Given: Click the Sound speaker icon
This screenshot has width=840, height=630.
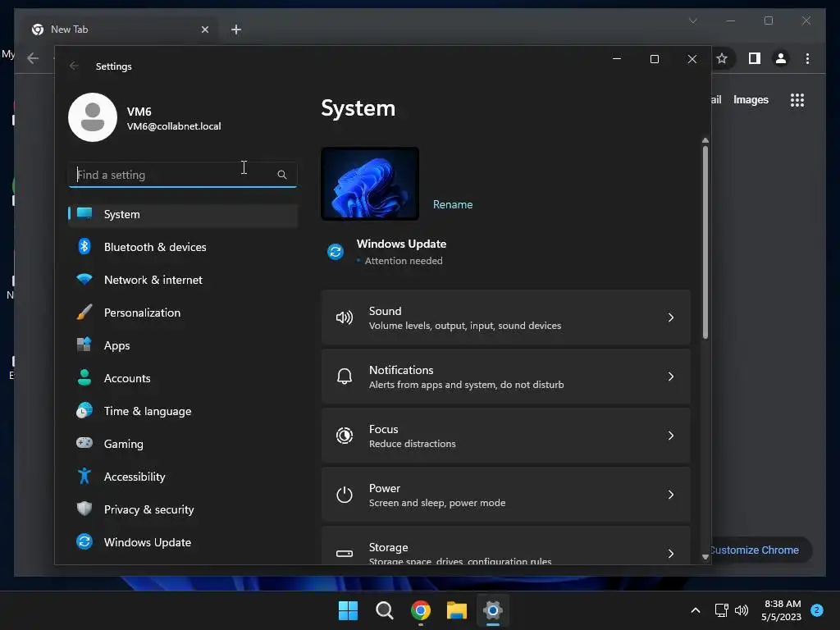Looking at the screenshot, I should point(344,317).
